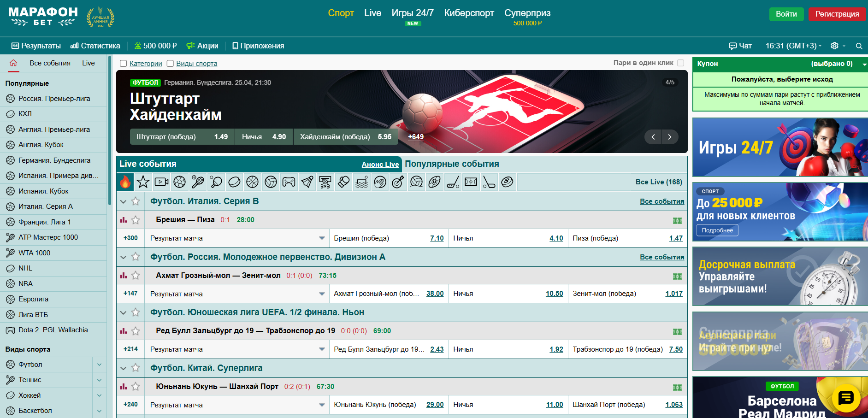Viewport: 868px width, 418px height.
Task: Filter live events with video broadcast
Action: point(161,182)
